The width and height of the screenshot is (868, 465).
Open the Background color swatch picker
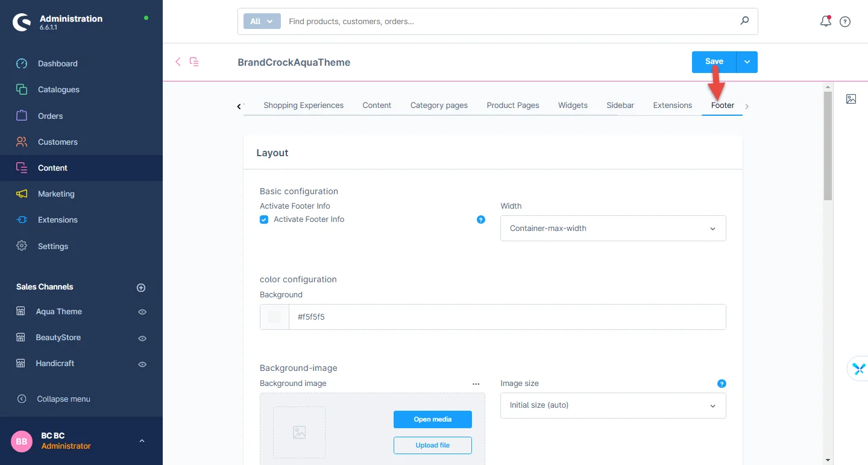(274, 317)
